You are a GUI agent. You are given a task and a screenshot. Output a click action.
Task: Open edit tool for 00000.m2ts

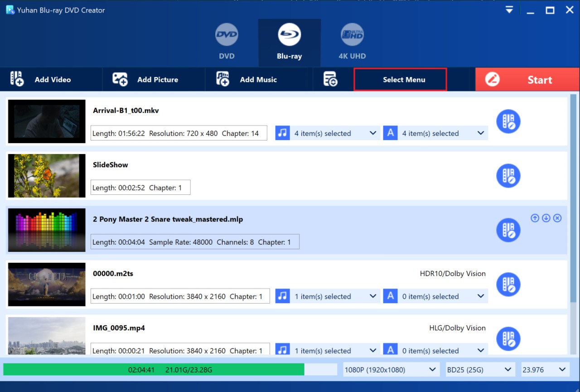pos(508,285)
